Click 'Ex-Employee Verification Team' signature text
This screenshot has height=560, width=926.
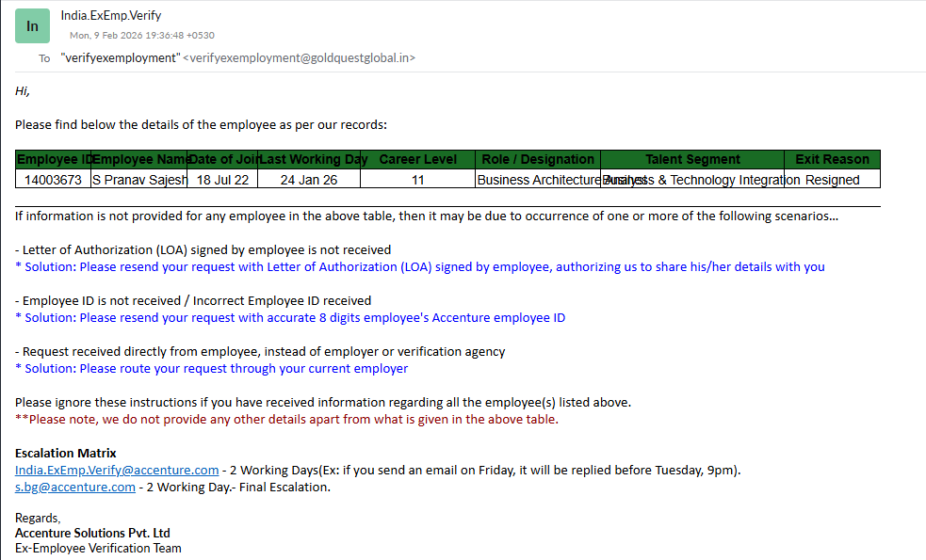98,548
